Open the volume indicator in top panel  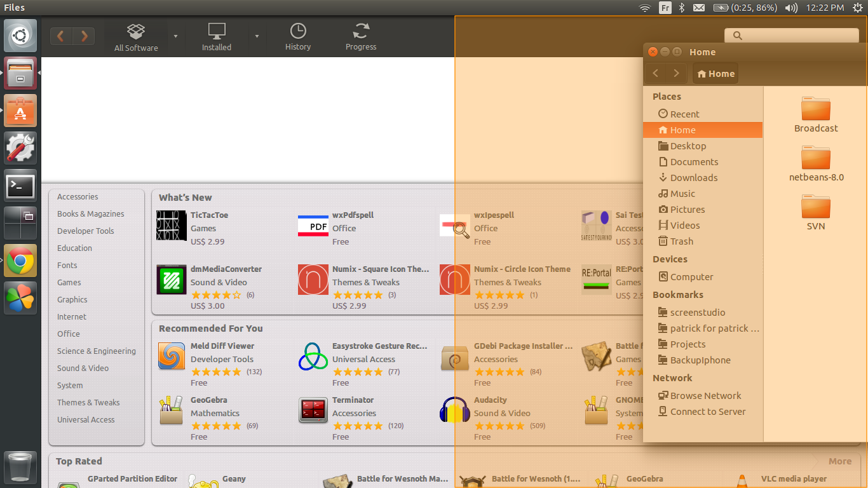(x=791, y=8)
